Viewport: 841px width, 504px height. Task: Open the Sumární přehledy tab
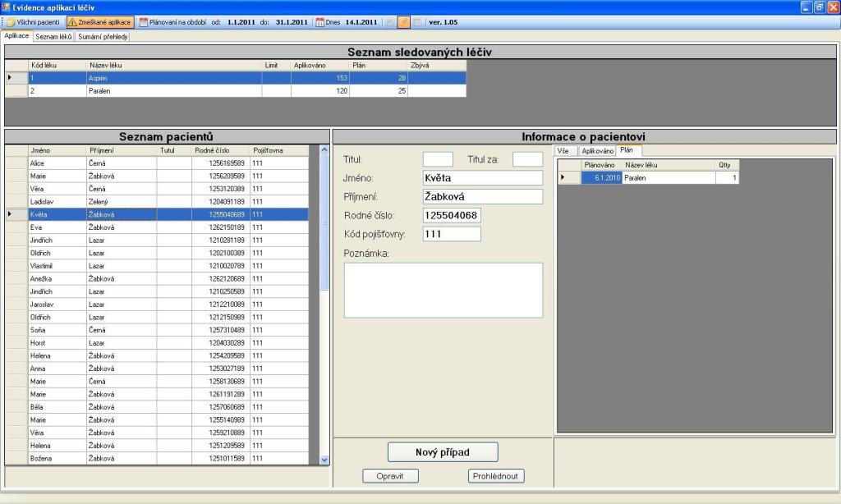click(103, 36)
